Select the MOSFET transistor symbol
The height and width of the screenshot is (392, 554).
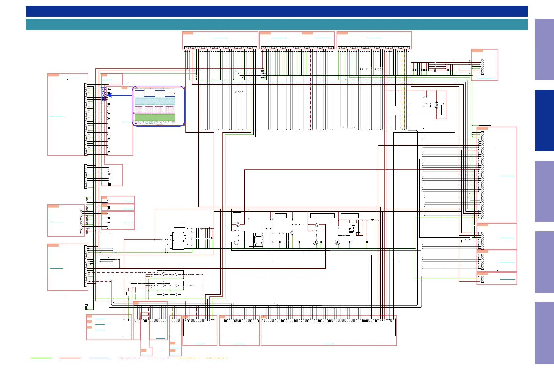pyautogui.click(x=353, y=227)
